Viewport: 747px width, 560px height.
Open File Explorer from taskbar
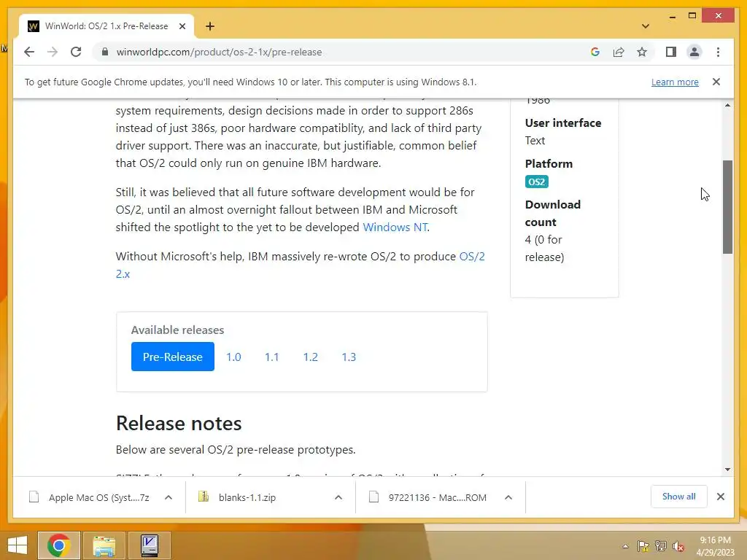tap(104, 545)
